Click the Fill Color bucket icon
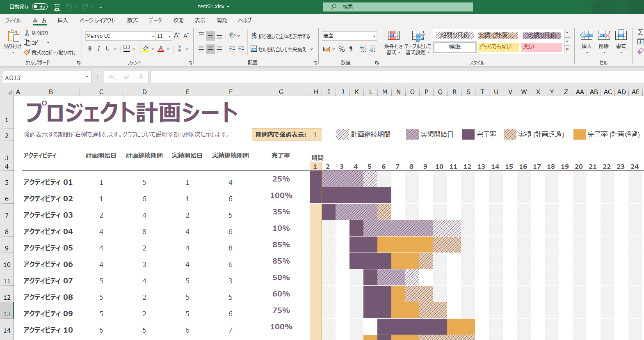This screenshot has width=644, height=340. pyautogui.click(x=146, y=49)
